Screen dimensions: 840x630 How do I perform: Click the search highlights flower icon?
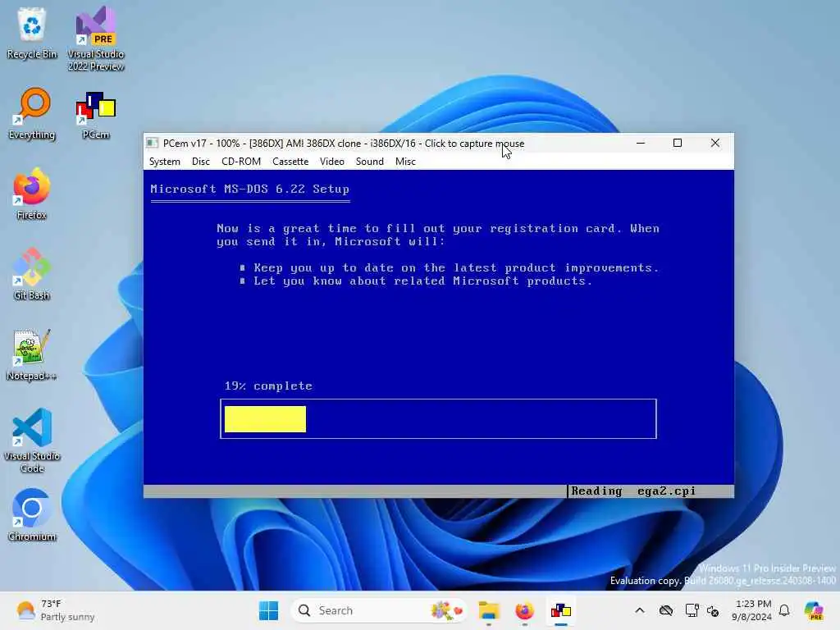445,610
